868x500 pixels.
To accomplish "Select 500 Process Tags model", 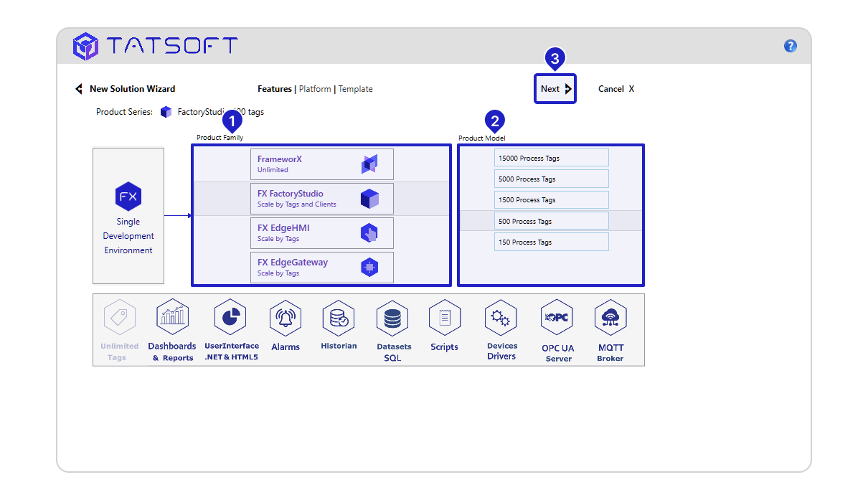I will pos(551,221).
